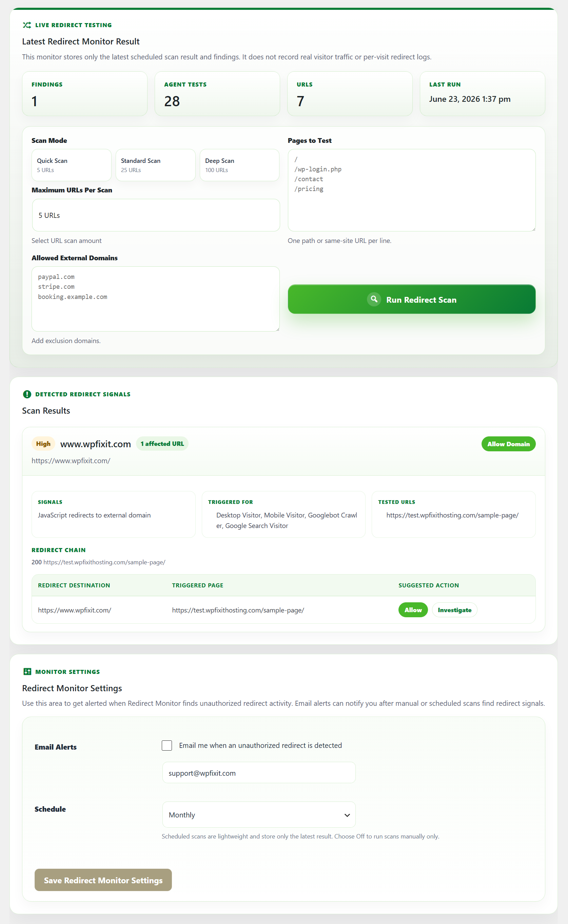The height and width of the screenshot is (924, 568).
Task: Select Standard Scan mode with 25 URLs
Action: coord(156,165)
